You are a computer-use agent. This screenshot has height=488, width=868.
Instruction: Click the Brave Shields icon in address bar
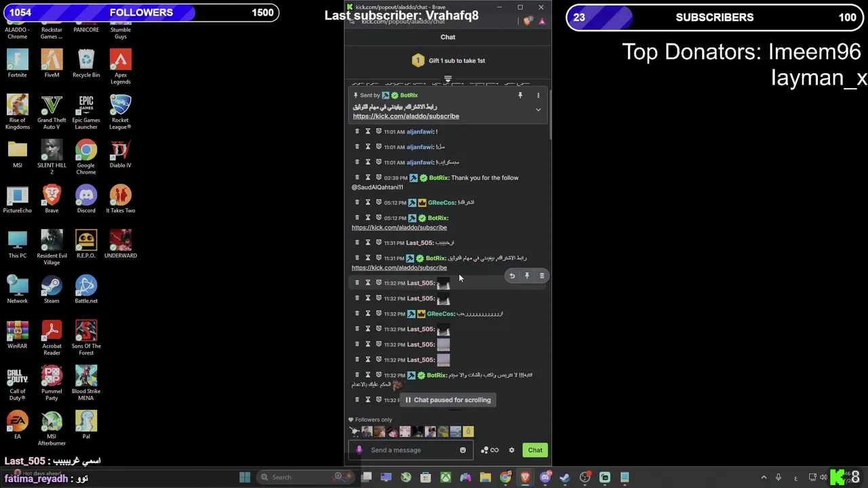528,21
